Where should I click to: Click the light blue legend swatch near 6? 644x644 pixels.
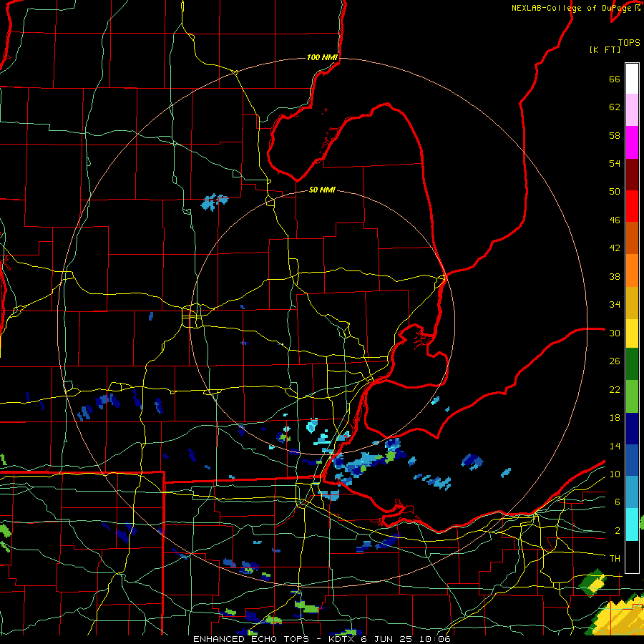click(x=632, y=492)
